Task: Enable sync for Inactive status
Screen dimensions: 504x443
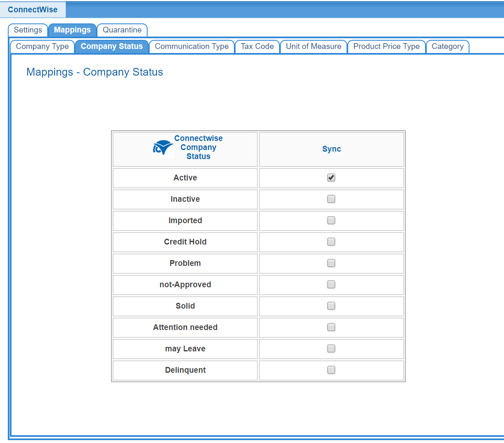Action: pyautogui.click(x=331, y=199)
